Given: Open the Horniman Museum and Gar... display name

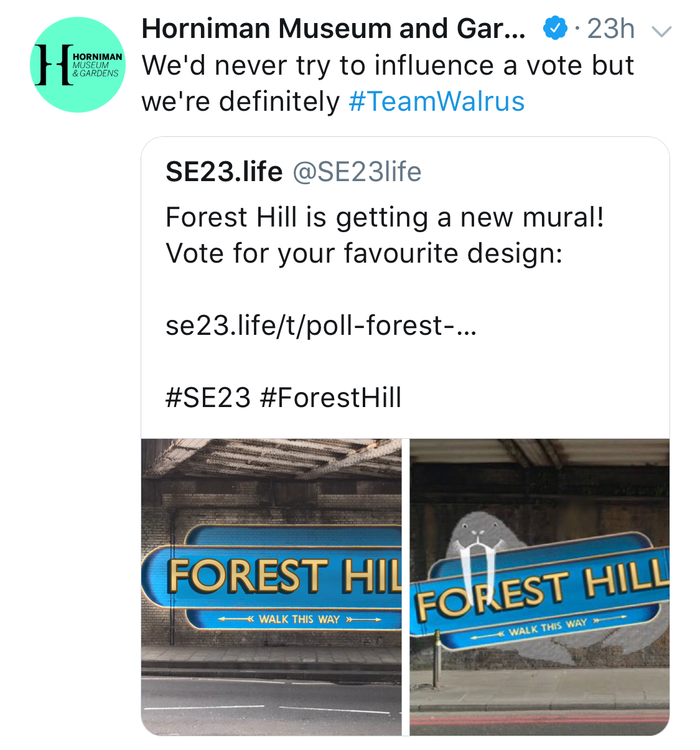Looking at the screenshot, I should [333, 29].
